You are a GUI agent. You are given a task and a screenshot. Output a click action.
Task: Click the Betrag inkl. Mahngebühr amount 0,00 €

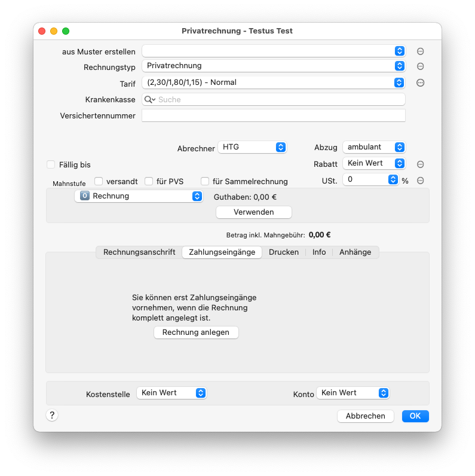tap(320, 235)
